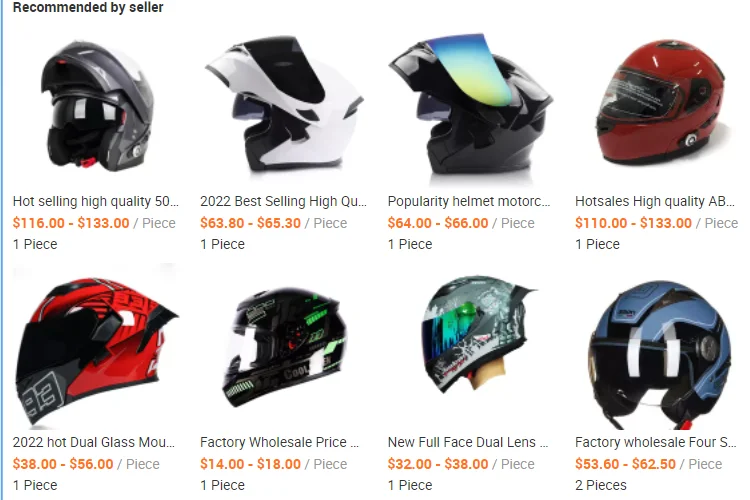Select the blue open-face helmet image
Screen dimensions: 750x500
(658, 346)
